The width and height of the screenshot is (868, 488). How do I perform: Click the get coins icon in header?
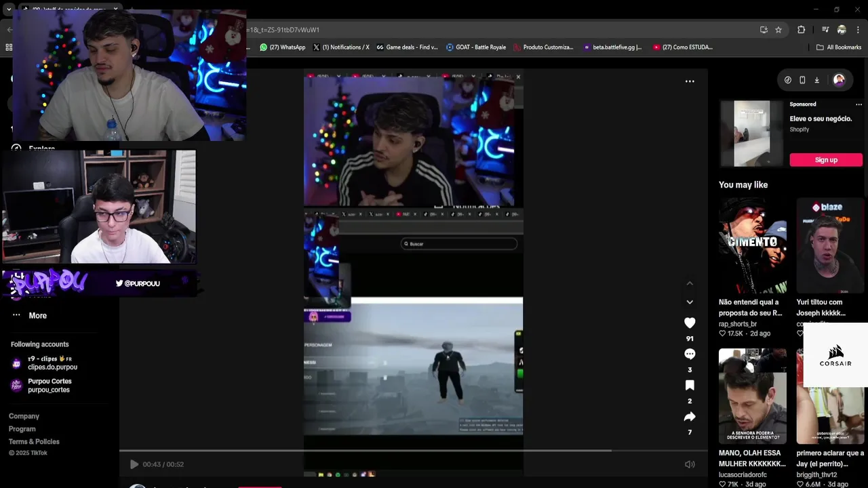[x=787, y=80]
